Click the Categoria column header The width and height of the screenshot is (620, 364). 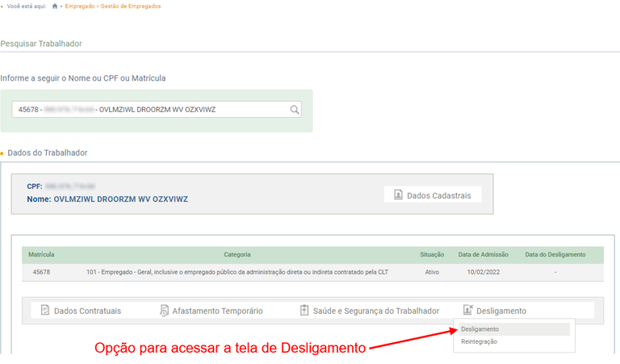point(237,254)
